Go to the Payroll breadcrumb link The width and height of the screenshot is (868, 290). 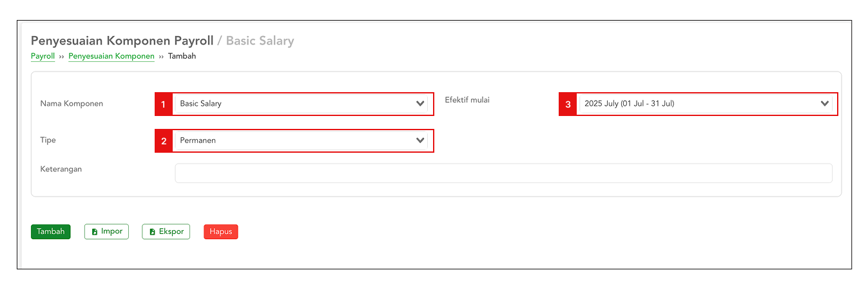[43, 57]
